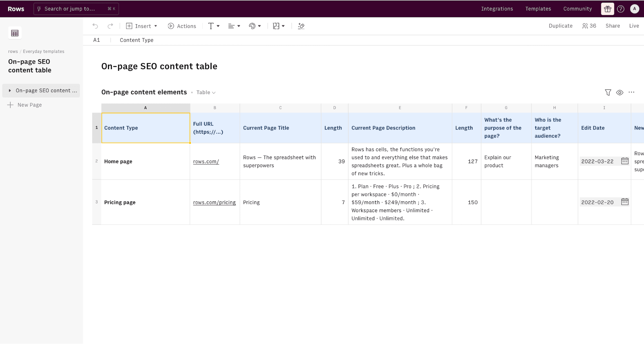Click the Live button
644x344 pixels.
coord(634,26)
